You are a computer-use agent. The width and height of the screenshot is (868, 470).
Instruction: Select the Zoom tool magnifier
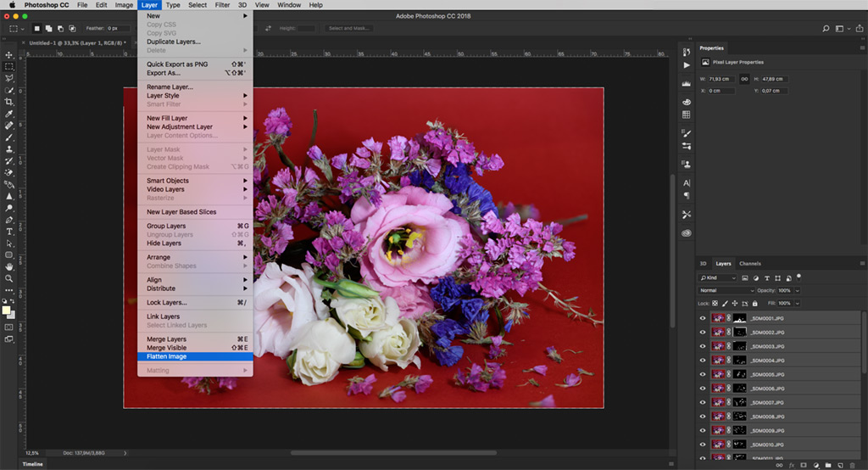(9, 278)
